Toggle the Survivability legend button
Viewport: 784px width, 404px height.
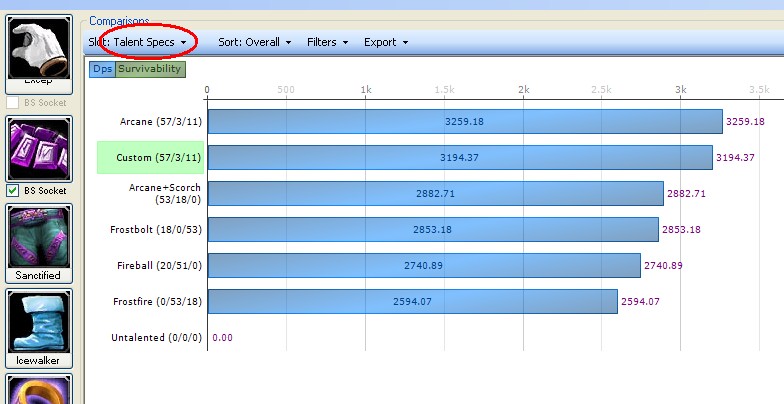point(150,70)
